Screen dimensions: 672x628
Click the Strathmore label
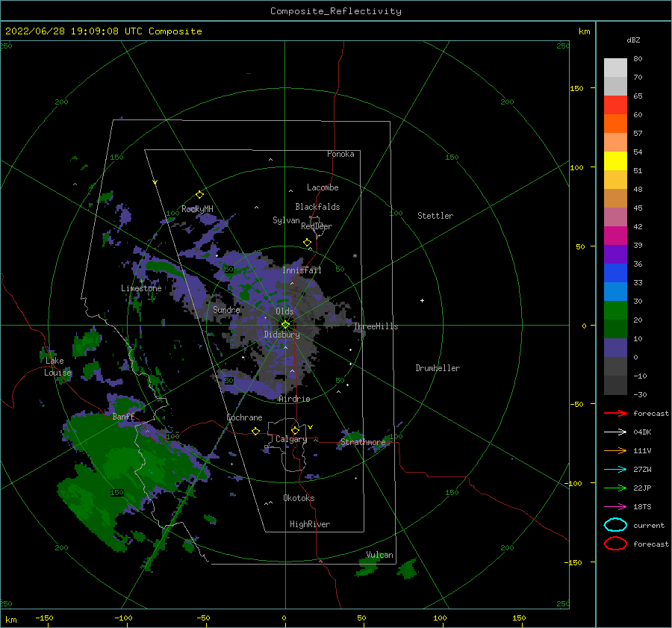point(363,442)
